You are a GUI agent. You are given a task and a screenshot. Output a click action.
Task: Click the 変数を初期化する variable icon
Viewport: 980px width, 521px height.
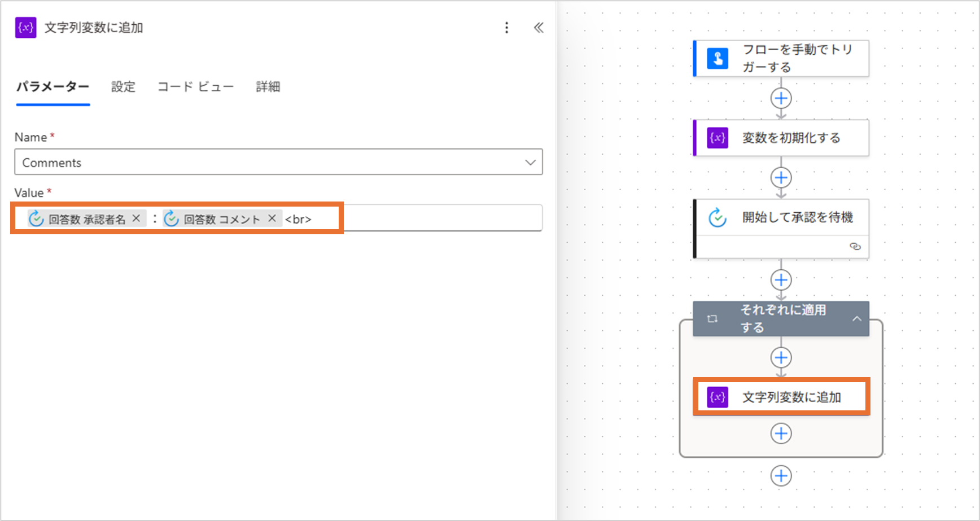click(x=718, y=138)
